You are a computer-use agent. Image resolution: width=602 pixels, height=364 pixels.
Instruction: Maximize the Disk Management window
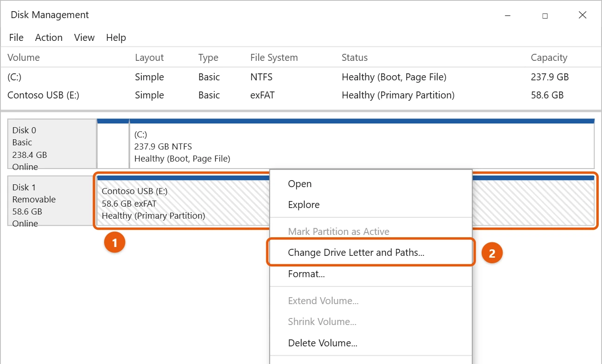click(x=545, y=15)
